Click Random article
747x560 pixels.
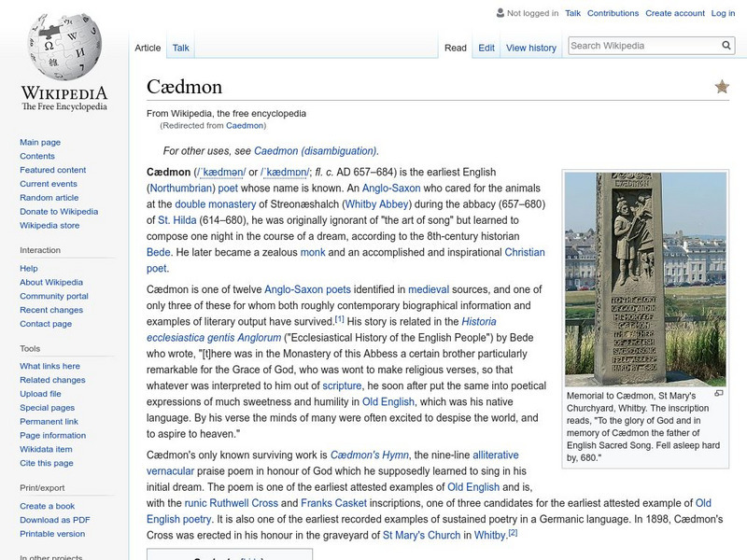[x=49, y=197]
